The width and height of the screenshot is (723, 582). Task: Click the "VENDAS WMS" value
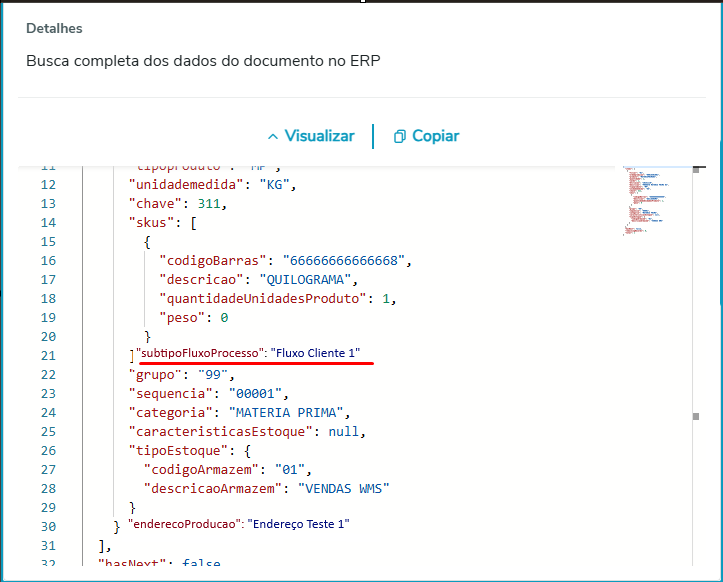point(344,489)
